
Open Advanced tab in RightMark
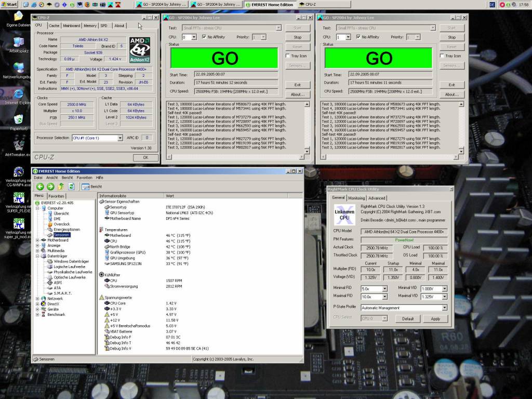coord(377,198)
